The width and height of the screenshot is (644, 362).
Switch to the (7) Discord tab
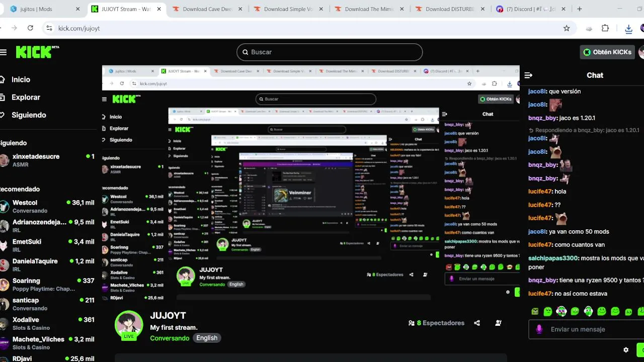click(530, 9)
